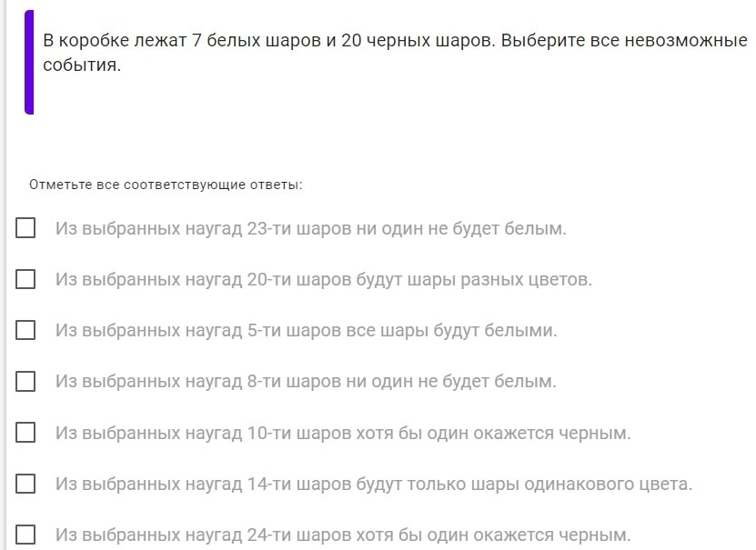Viewport: 756px width, 550px height.
Task: Click answer text mentioning 24-ти шаров
Action: coord(342,535)
